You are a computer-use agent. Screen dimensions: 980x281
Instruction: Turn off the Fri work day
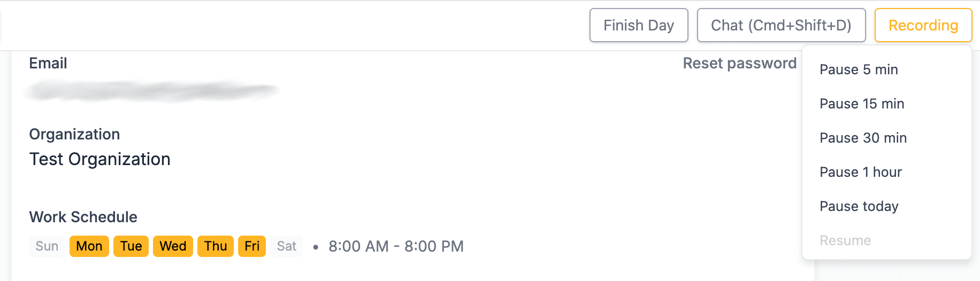[252, 246]
